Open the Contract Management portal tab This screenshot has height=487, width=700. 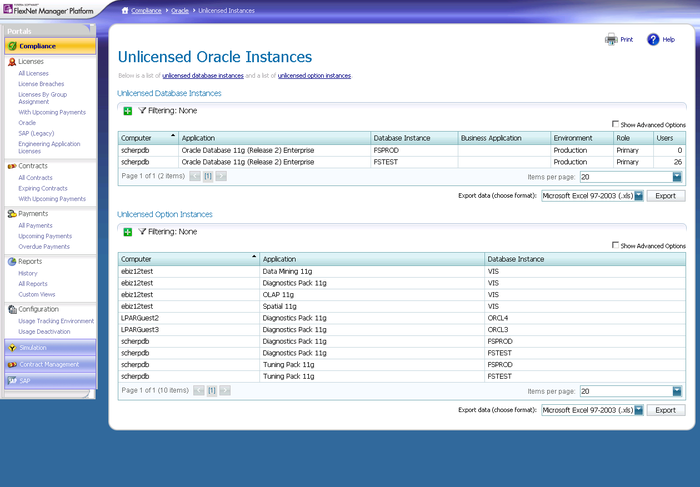click(48, 364)
